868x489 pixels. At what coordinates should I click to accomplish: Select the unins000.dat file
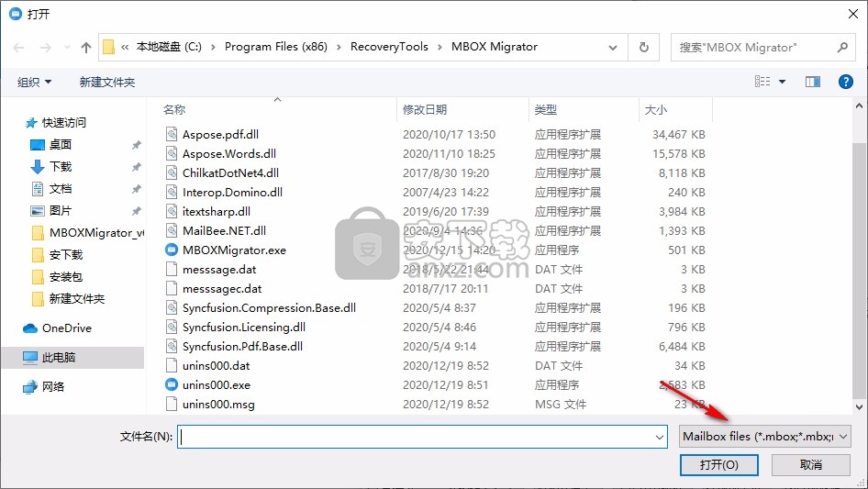point(216,365)
